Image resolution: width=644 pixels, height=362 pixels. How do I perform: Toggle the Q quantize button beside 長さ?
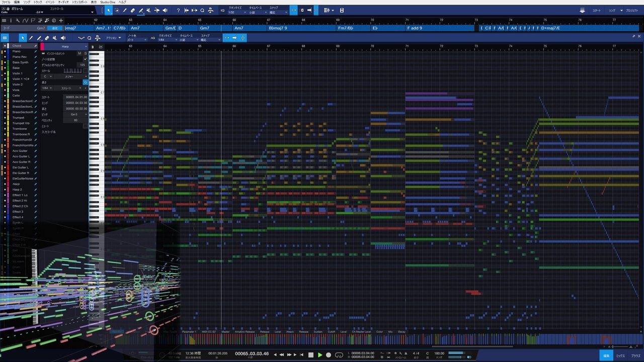85,82
